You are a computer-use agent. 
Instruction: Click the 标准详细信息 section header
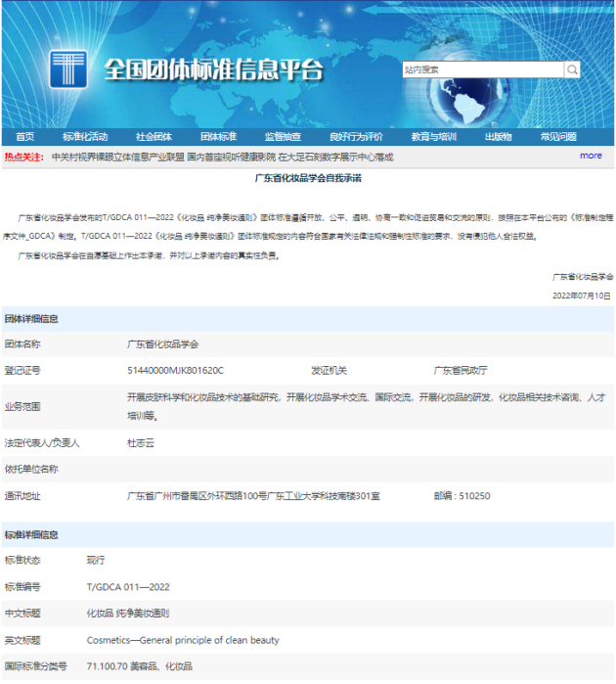(31, 535)
